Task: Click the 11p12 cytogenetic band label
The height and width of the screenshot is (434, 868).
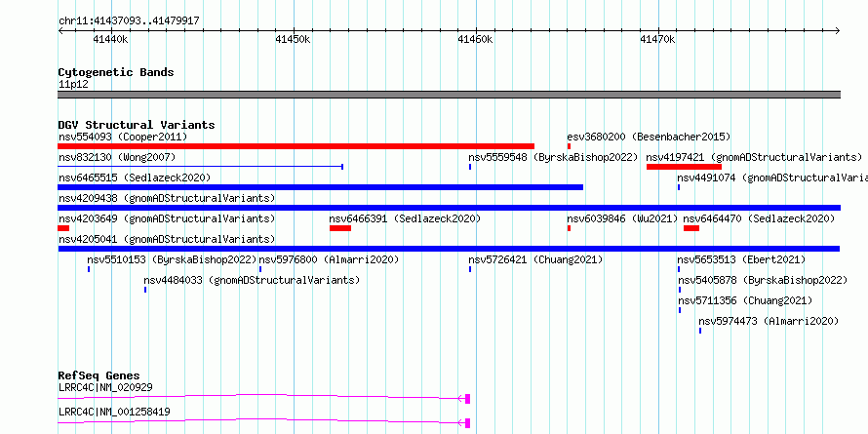Action: click(73, 85)
